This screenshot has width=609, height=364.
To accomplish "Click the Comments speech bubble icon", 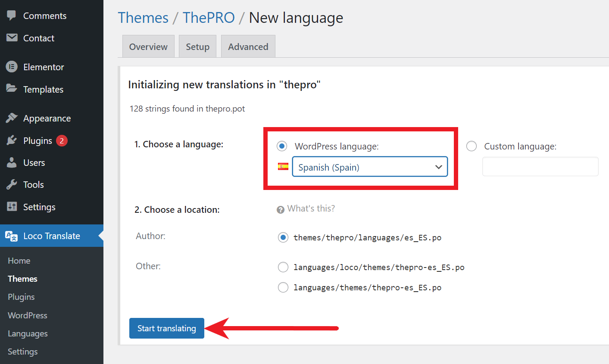I will [x=12, y=16].
